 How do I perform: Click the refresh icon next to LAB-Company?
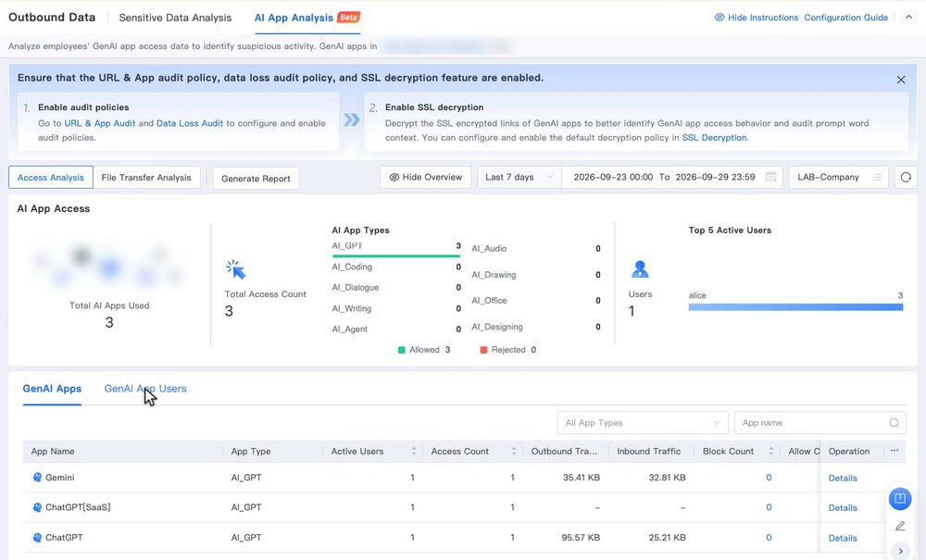(x=906, y=177)
